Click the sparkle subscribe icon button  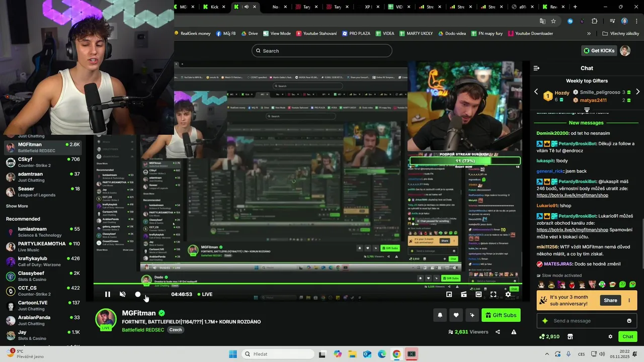[472, 315]
